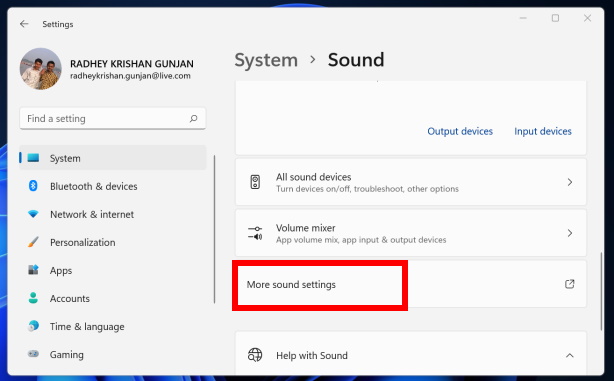
Task: Navigate to System breadcrumb
Action: coord(266,60)
